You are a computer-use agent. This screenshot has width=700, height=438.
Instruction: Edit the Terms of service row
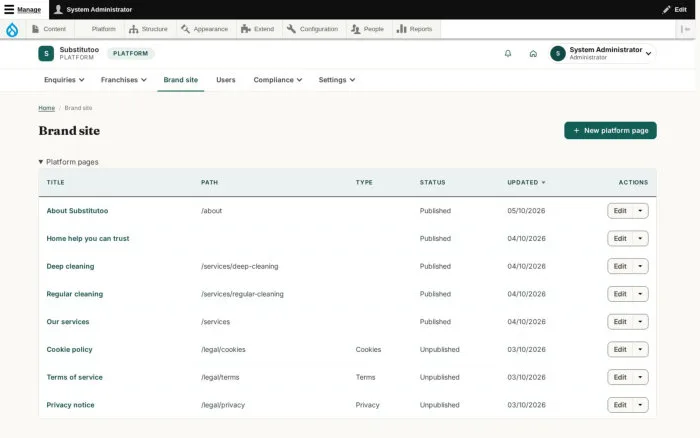pos(620,377)
